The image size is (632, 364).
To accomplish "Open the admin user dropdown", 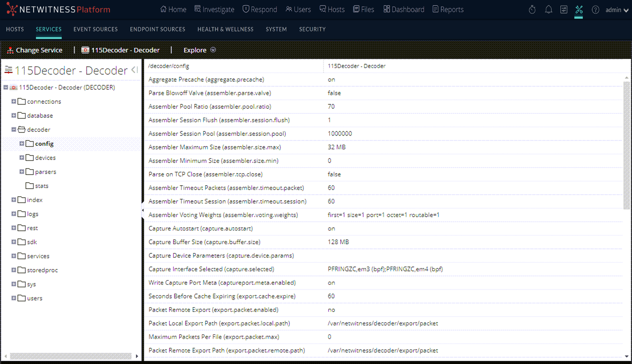I will [616, 10].
